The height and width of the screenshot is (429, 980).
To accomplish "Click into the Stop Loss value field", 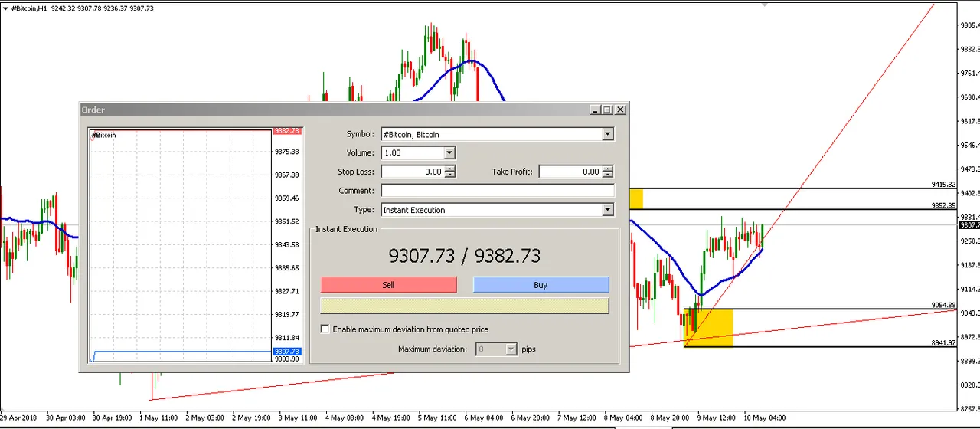I will tap(412, 172).
